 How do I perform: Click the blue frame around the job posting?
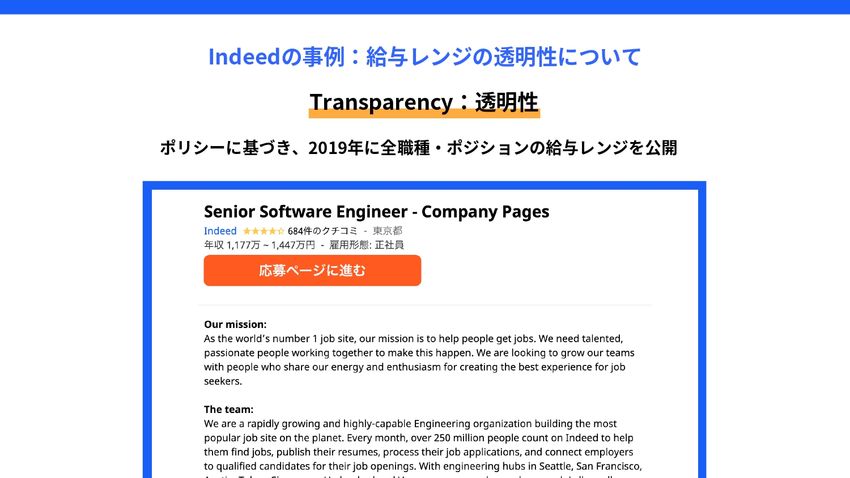click(146, 330)
